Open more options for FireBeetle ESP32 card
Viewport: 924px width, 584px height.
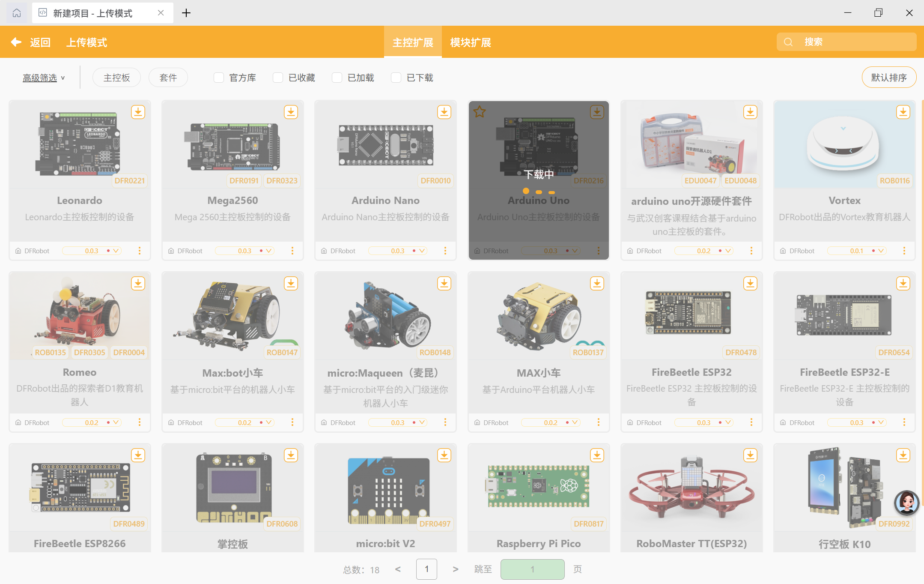point(751,422)
